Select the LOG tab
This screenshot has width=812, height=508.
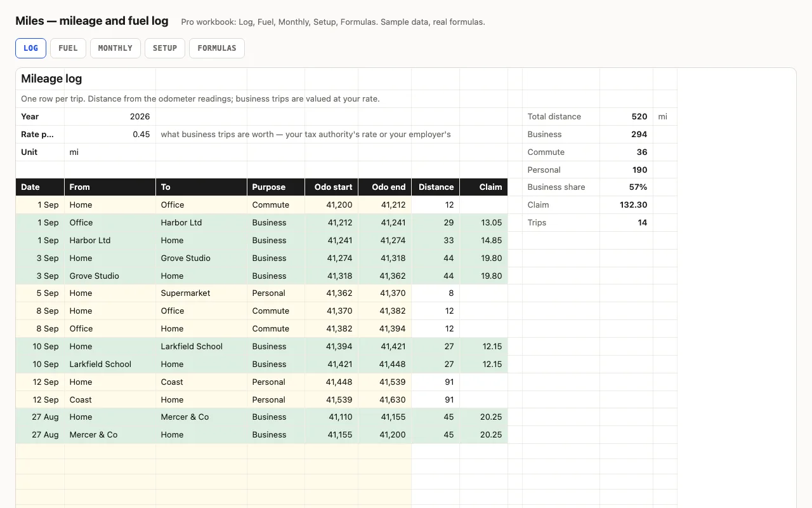coord(31,48)
